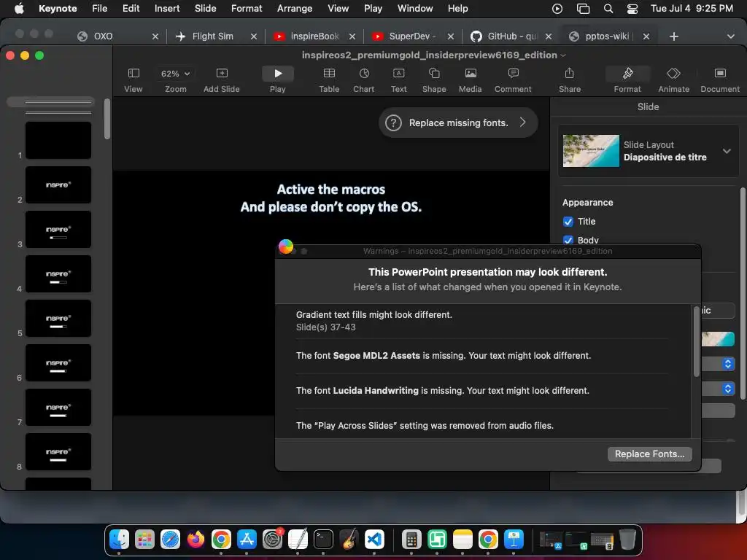The image size is (747, 560).
Task: Switch to the Flight Sim tab
Action: tap(212, 36)
